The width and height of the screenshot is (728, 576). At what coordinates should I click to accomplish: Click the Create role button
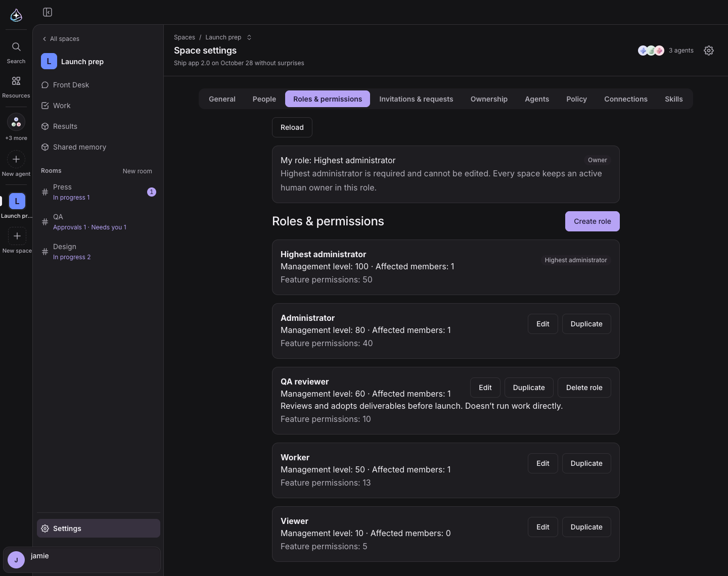click(x=592, y=221)
